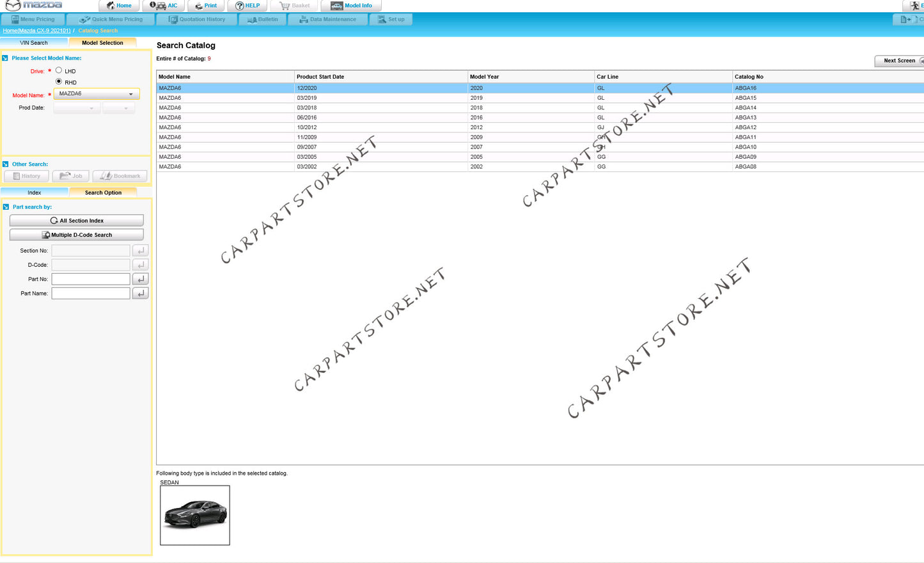Viewport: 924px width, 563px height.
Task: Switch to the Index tab
Action: pyautogui.click(x=35, y=193)
